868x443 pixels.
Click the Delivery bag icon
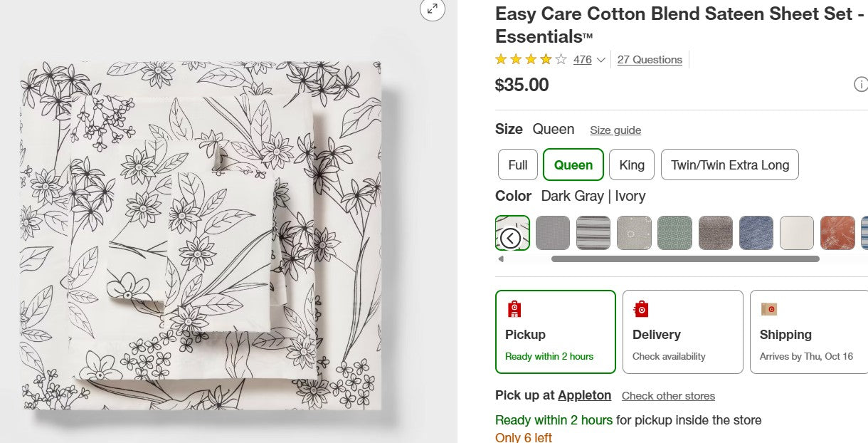[641, 309]
